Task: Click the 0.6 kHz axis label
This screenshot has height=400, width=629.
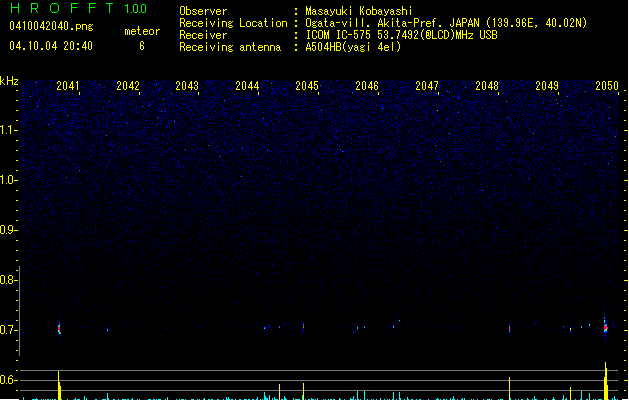Action: tap(8, 380)
